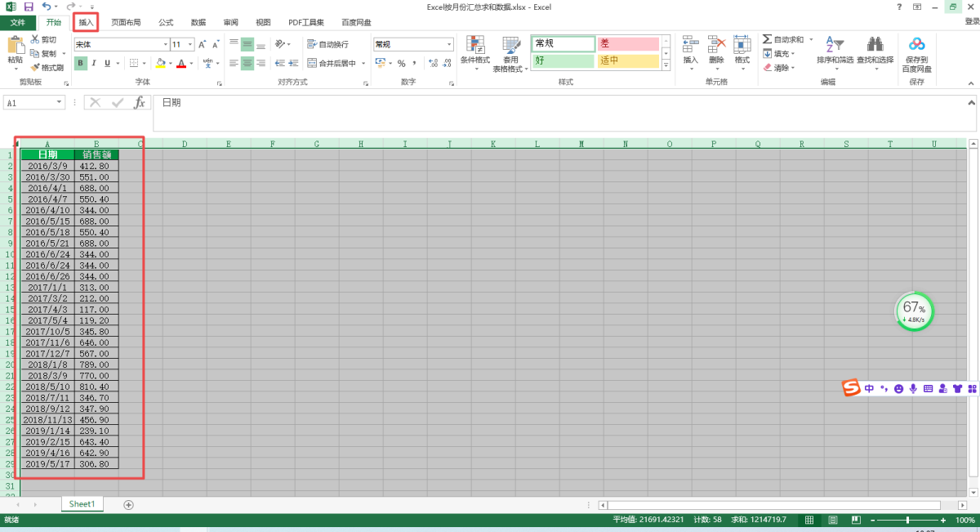
Task: Open the Data (数据) ribbon tab
Action: [198, 22]
